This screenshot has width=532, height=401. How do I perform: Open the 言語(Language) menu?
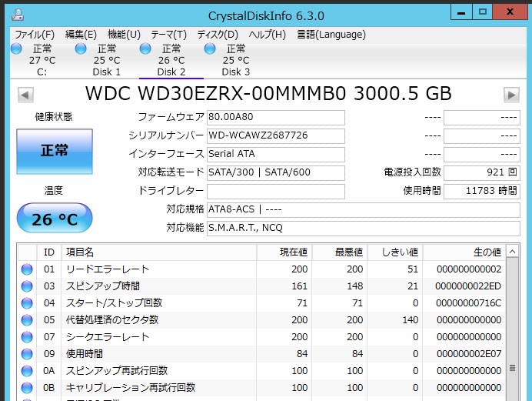pos(331,35)
